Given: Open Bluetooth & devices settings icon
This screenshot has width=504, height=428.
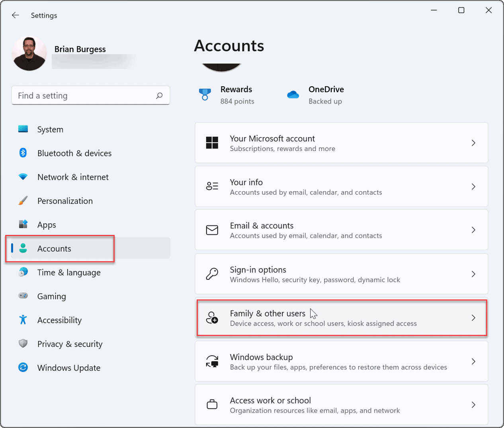Looking at the screenshot, I should click(x=23, y=153).
